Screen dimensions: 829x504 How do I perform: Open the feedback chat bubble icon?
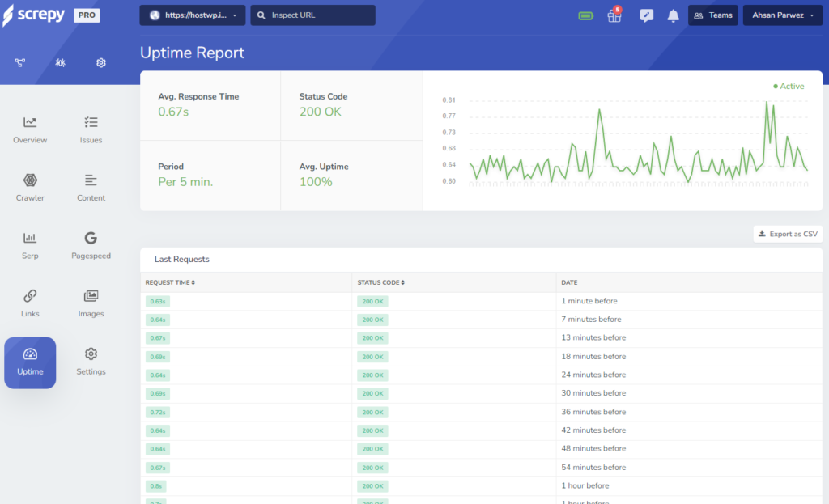[x=646, y=15]
